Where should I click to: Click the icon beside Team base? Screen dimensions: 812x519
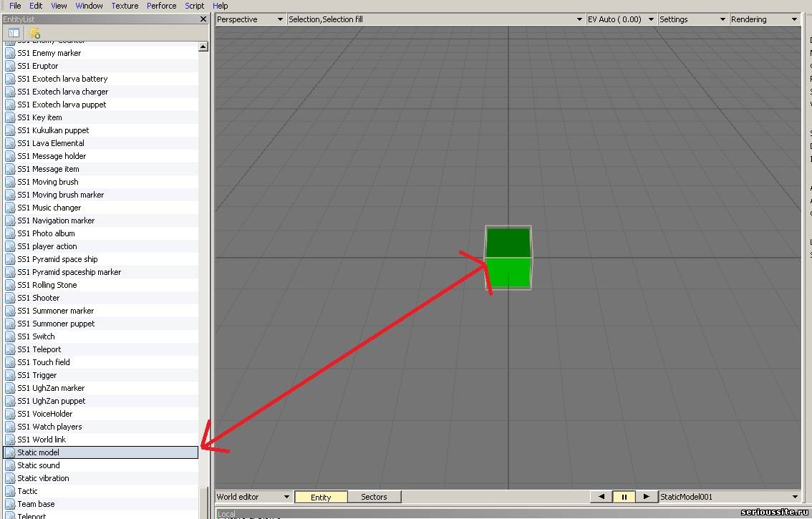(10, 504)
